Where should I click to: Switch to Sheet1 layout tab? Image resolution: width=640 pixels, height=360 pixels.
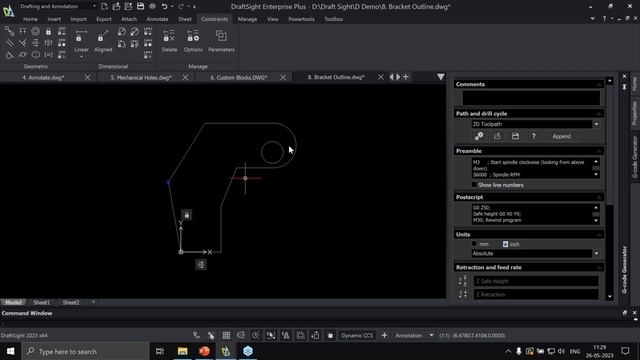(41, 302)
